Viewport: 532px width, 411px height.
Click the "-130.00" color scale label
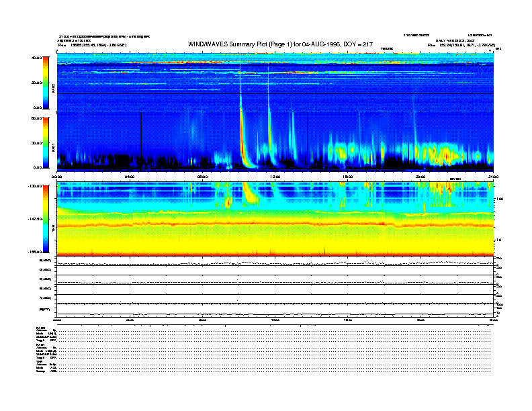point(35,186)
